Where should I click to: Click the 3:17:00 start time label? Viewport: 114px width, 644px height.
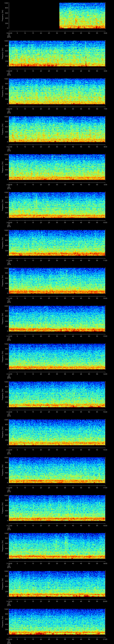tap(9, 525)
